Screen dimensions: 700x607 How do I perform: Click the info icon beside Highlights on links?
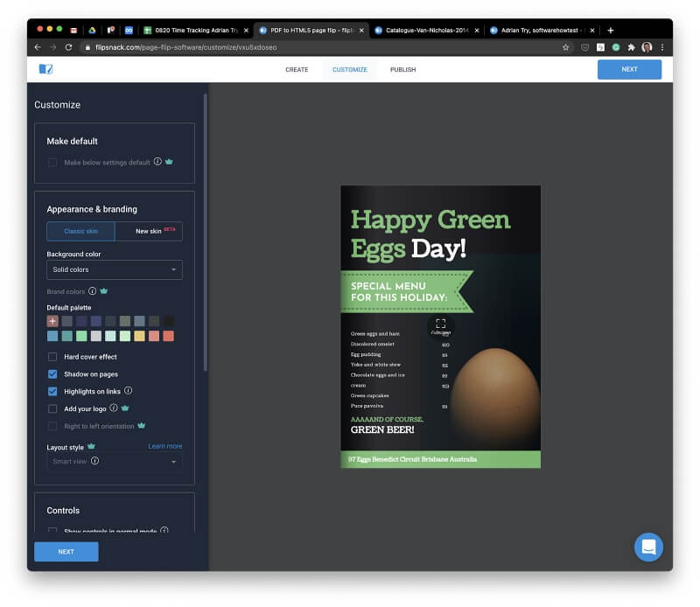coord(128,390)
